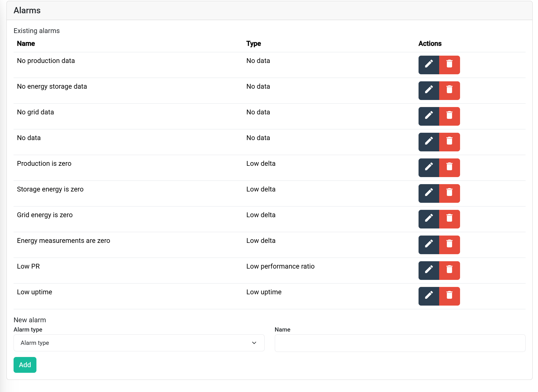
Task: Select the Name column header
Action: pyautogui.click(x=26, y=43)
